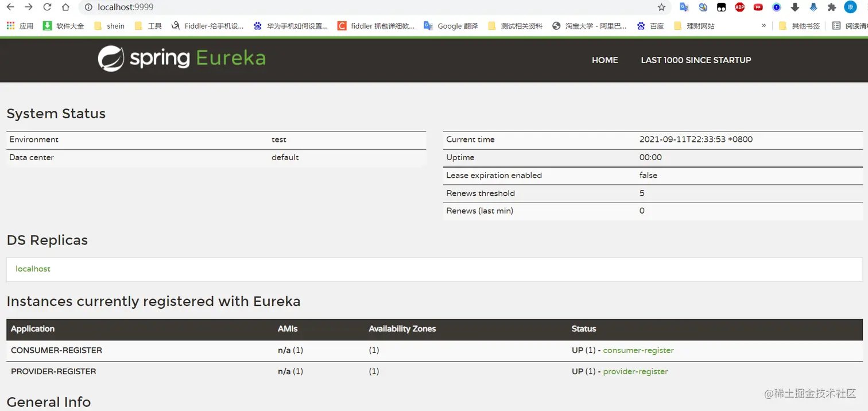Go back with the browser back arrow
Screen dimensions: 868x411
(10, 7)
